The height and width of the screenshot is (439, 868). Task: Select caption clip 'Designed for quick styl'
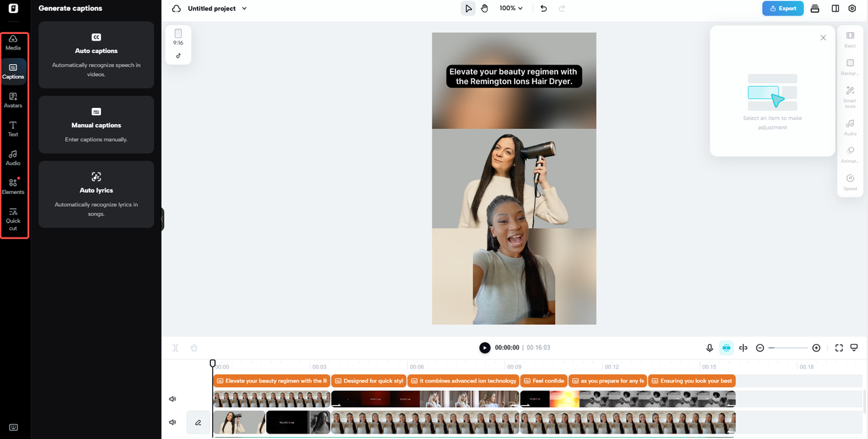[368, 381]
